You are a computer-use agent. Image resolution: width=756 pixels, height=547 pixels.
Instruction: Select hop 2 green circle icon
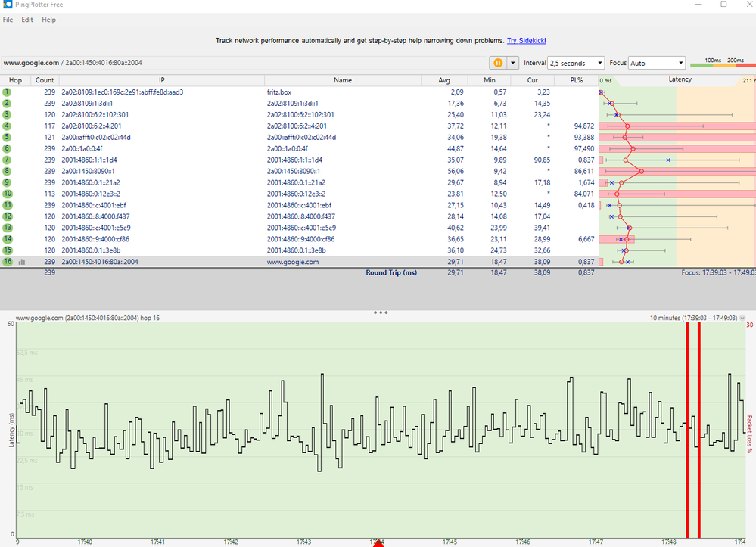(7, 103)
